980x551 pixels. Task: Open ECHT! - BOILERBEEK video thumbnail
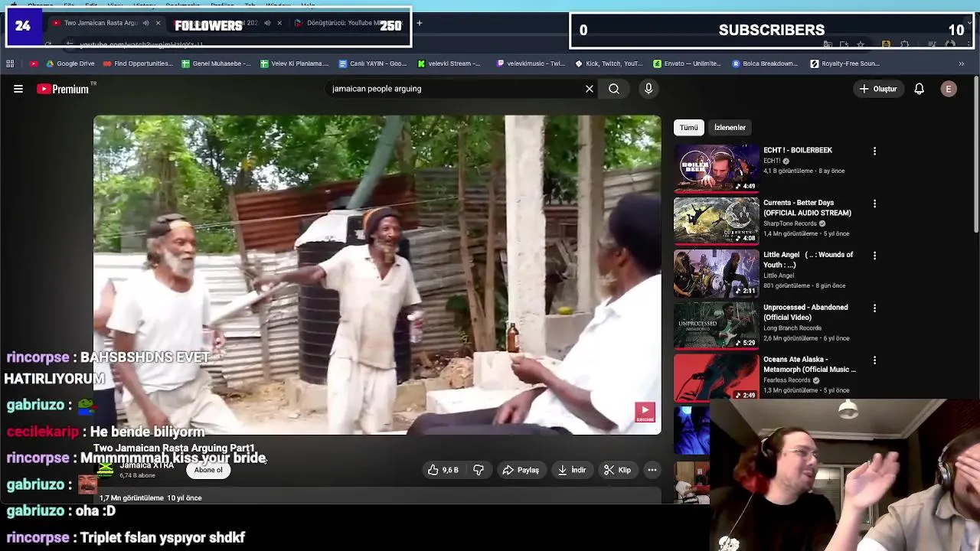[x=716, y=168]
